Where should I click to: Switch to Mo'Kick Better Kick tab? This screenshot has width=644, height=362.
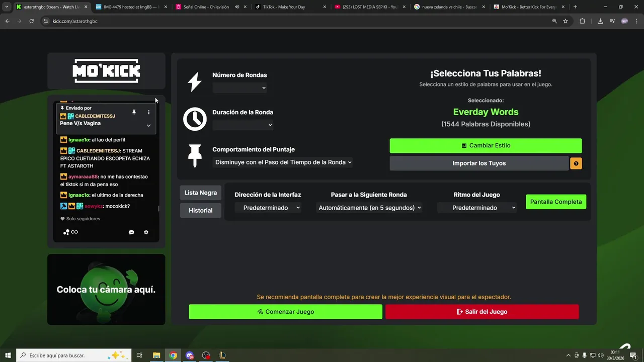click(529, 7)
